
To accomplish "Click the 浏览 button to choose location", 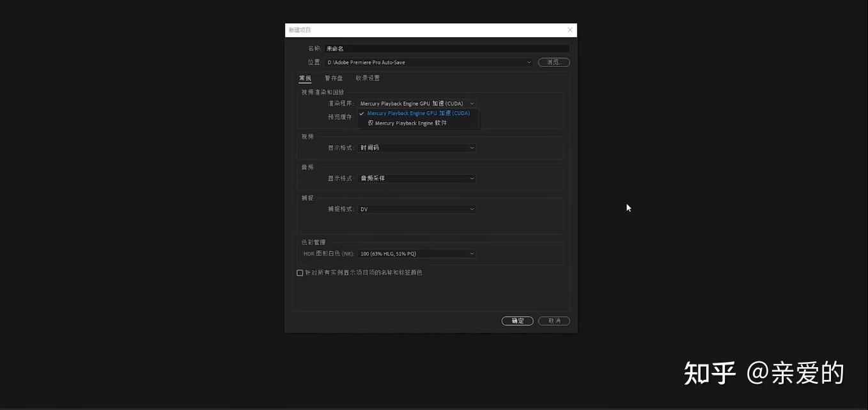I will click(553, 62).
